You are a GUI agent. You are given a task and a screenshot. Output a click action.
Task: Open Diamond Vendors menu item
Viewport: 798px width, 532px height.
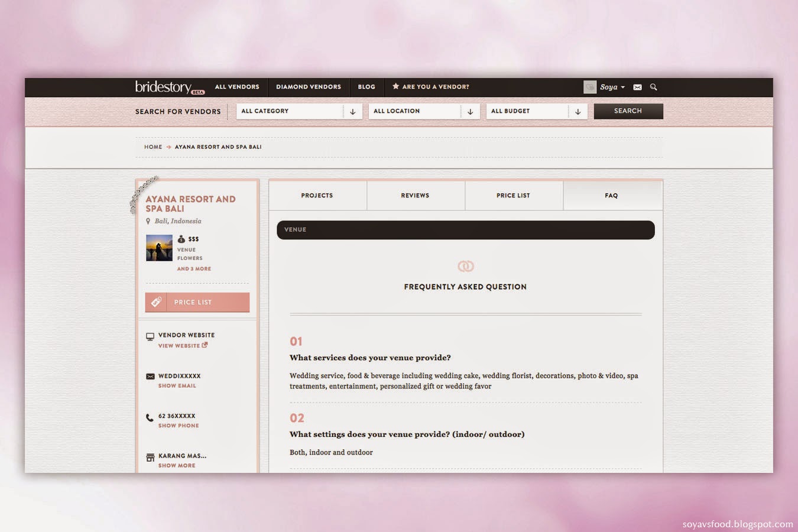309,87
